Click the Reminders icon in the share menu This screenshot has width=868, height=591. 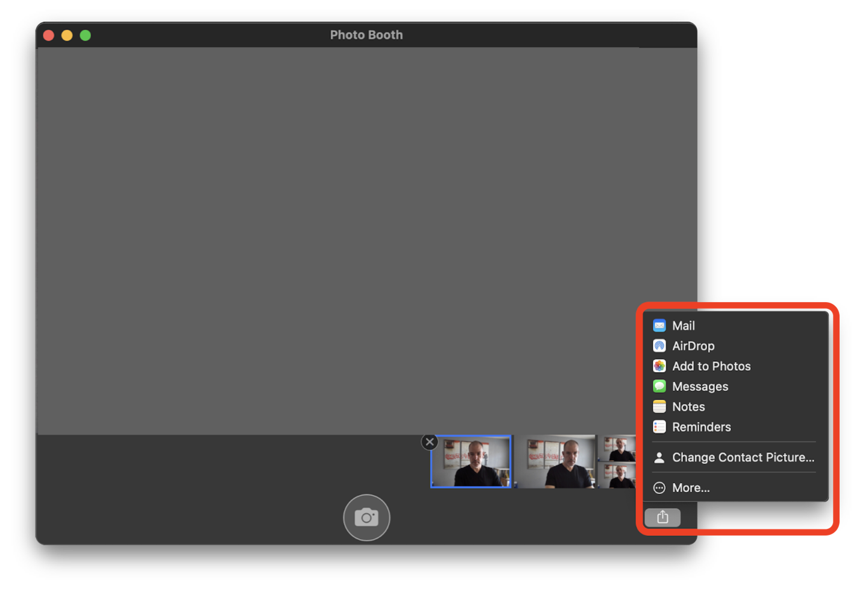(660, 427)
